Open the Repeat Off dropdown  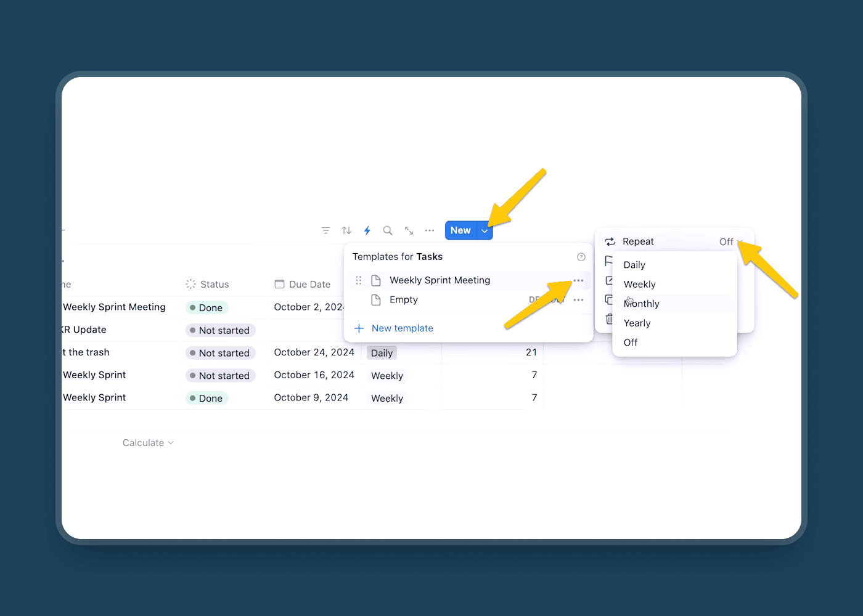click(x=730, y=242)
